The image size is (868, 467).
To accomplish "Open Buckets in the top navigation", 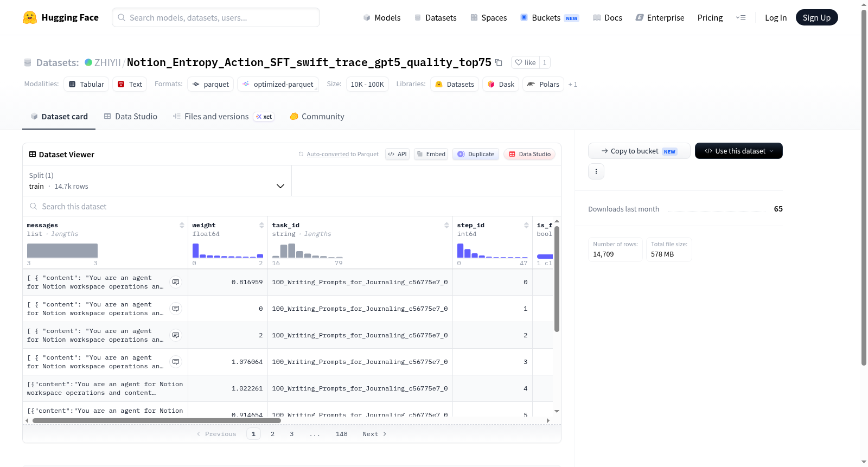I will coord(550,17).
